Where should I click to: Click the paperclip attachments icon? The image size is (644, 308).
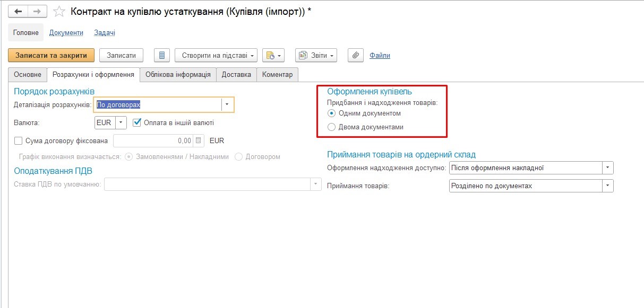point(356,55)
